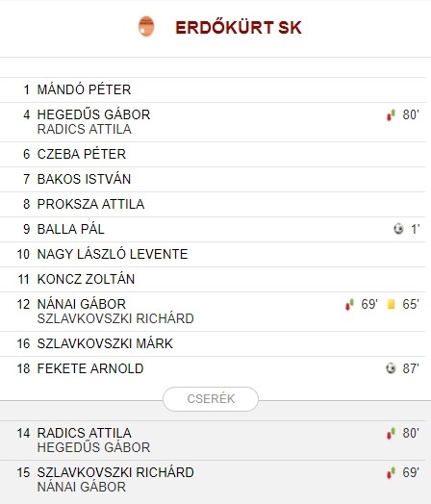The width and height of the screenshot is (431, 504).
Task: Click the substitution icon beside Szlavkovszki Richárd in the Cserék list
Action: 391,473
